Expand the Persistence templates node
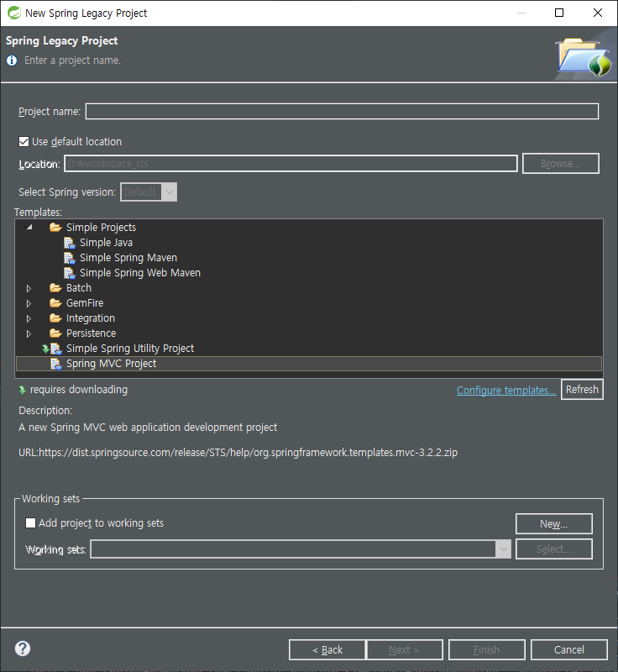Viewport: 618px width, 672px height. (x=29, y=333)
